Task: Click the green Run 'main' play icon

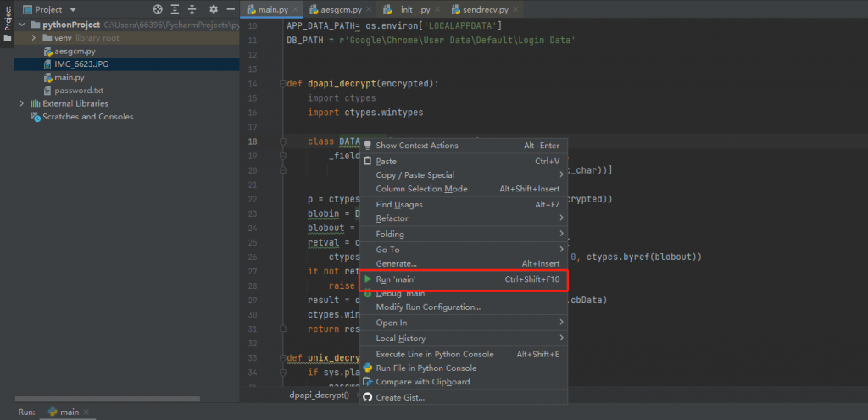Action: (368, 279)
